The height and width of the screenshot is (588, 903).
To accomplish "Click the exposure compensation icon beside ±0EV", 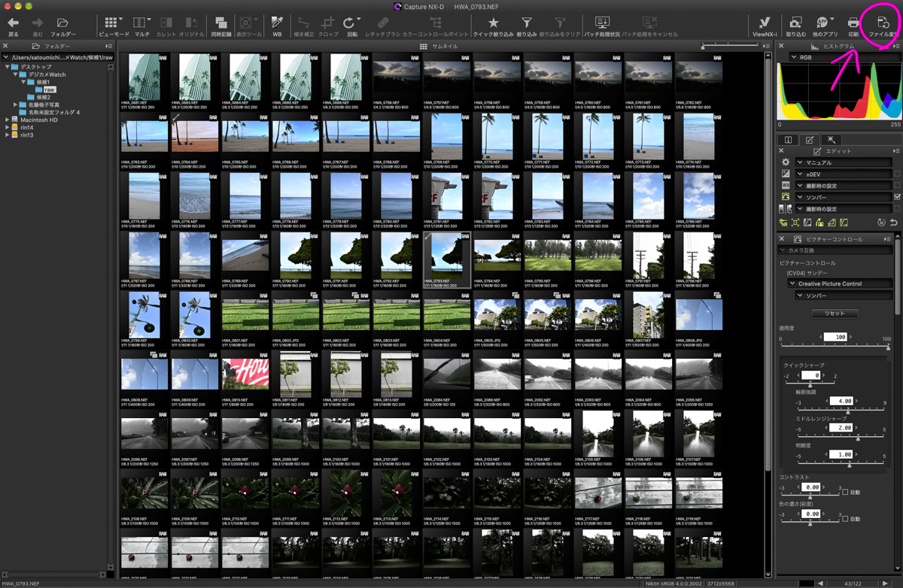I will [x=786, y=174].
